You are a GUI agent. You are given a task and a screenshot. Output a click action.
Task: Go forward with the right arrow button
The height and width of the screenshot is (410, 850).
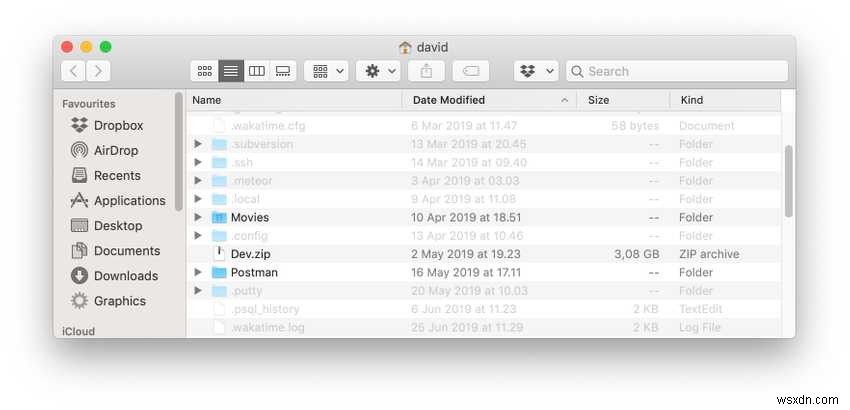[98, 71]
